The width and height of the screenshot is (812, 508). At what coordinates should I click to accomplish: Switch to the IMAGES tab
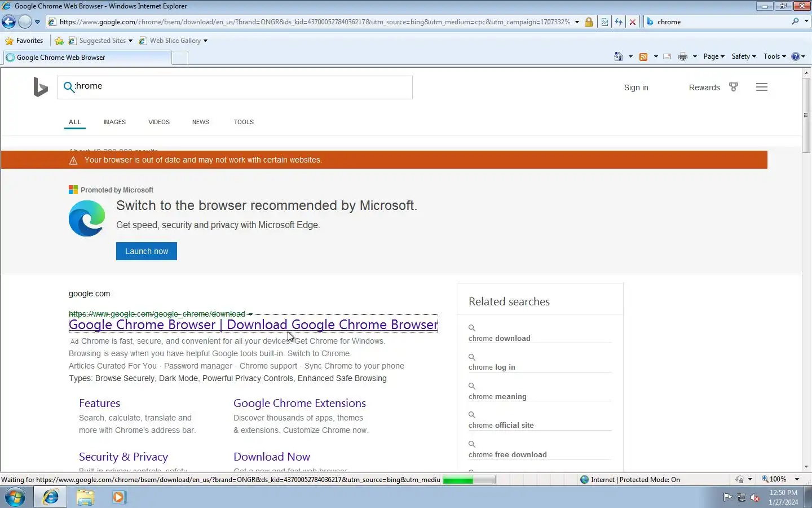(114, 122)
